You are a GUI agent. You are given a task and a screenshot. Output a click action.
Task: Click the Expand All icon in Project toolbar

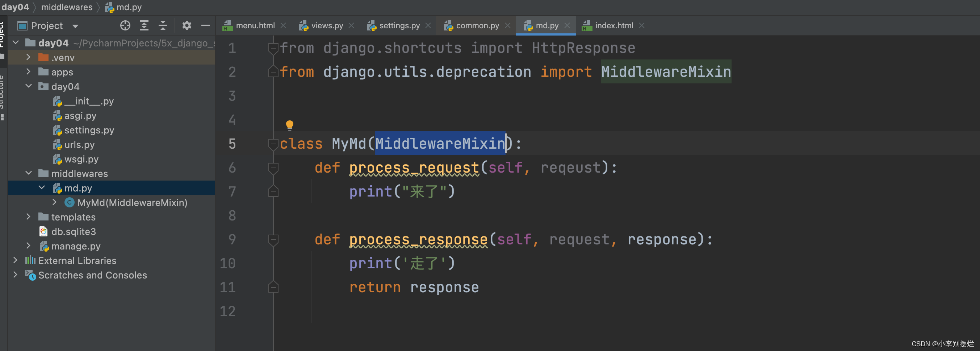click(x=144, y=25)
